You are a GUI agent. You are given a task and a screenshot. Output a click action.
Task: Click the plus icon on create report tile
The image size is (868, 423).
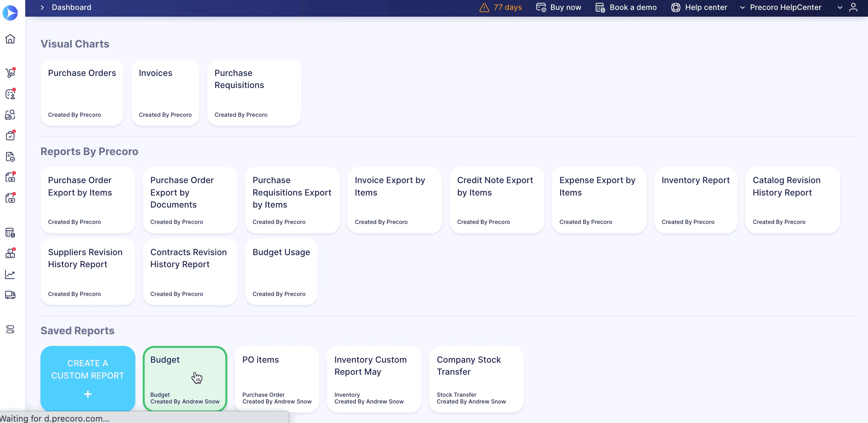tap(88, 394)
